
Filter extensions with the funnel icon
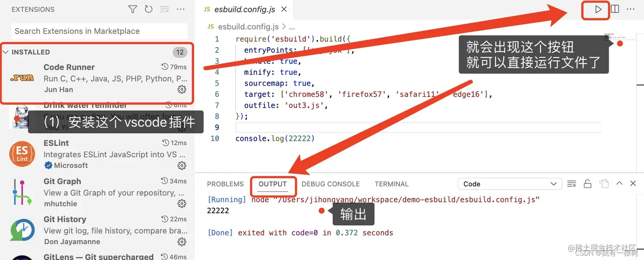(x=133, y=9)
